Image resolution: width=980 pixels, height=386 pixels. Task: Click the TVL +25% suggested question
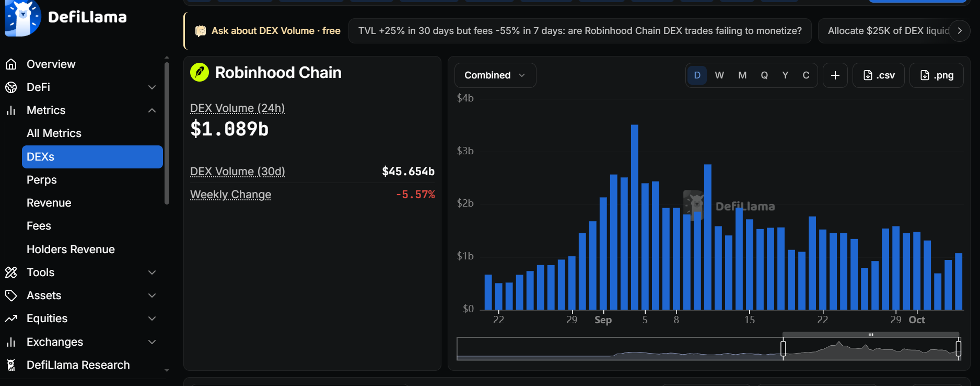point(580,31)
